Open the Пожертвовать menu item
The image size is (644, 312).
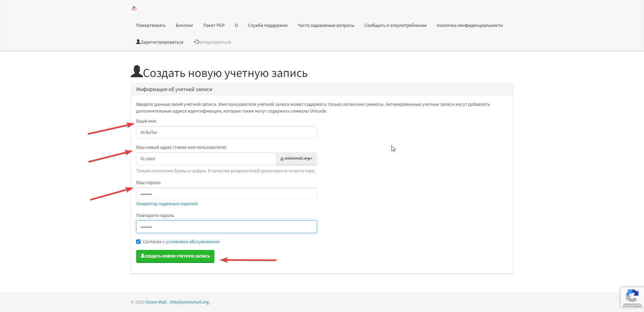tap(151, 26)
